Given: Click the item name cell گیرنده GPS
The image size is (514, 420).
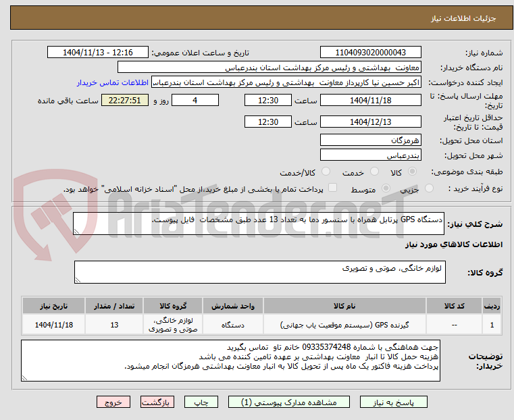Looking at the screenshot, I should click(344, 325).
